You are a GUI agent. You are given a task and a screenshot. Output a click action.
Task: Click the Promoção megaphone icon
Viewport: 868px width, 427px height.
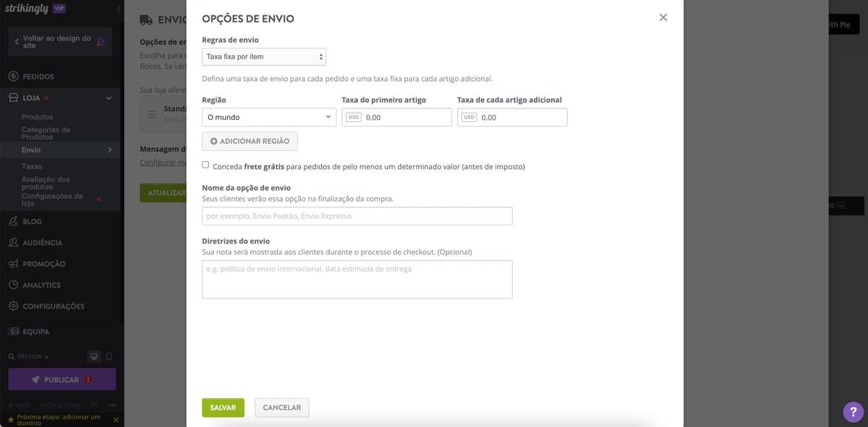pyautogui.click(x=12, y=262)
